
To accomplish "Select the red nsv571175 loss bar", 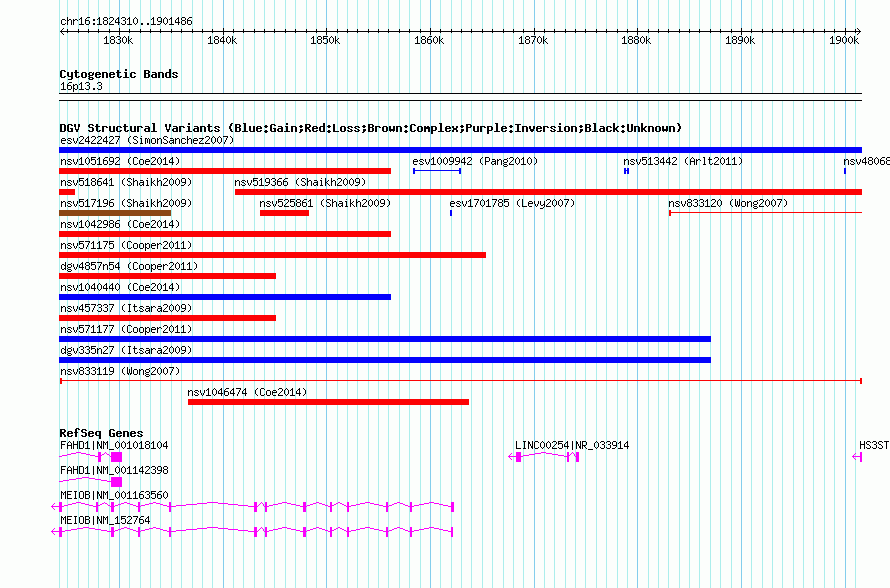I will pos(272,255).
